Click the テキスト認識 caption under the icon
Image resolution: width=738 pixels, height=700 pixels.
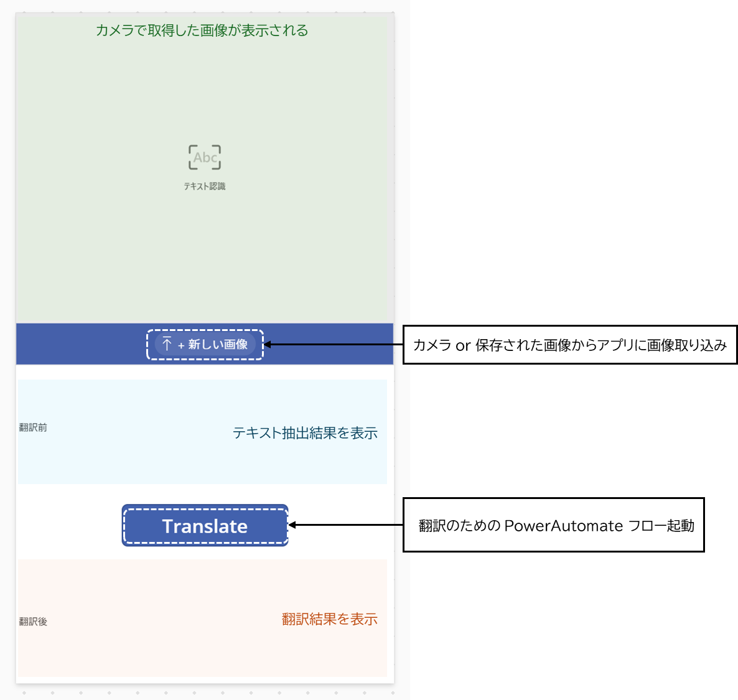click(x=205, y=187)
